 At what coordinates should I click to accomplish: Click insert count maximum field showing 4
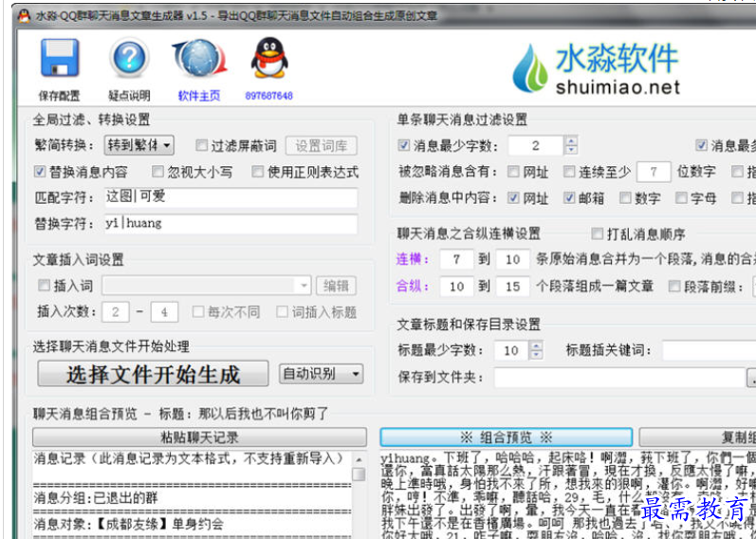164,312
